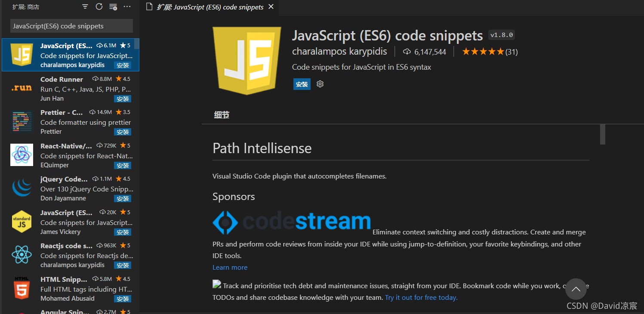Select the Reactjs code snippets icon
The width and height of the screenshot is (644, 314).
click(22, 255)
